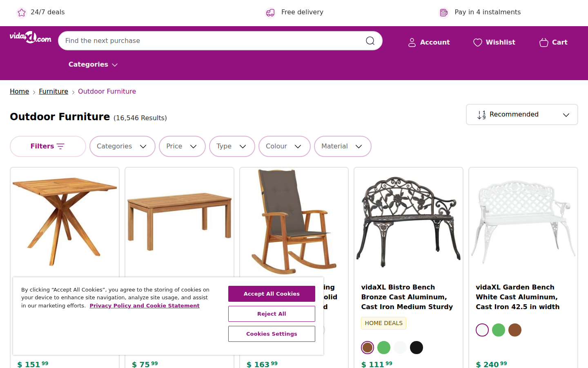Open the Filters panel button

click(48, 146)
